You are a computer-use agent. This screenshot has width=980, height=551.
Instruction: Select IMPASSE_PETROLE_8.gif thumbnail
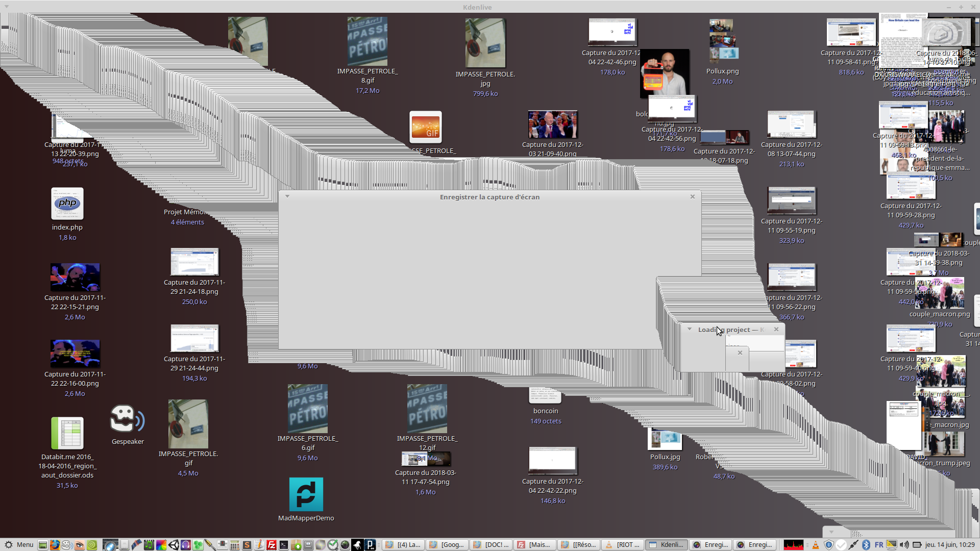click(x=367, y=42)
